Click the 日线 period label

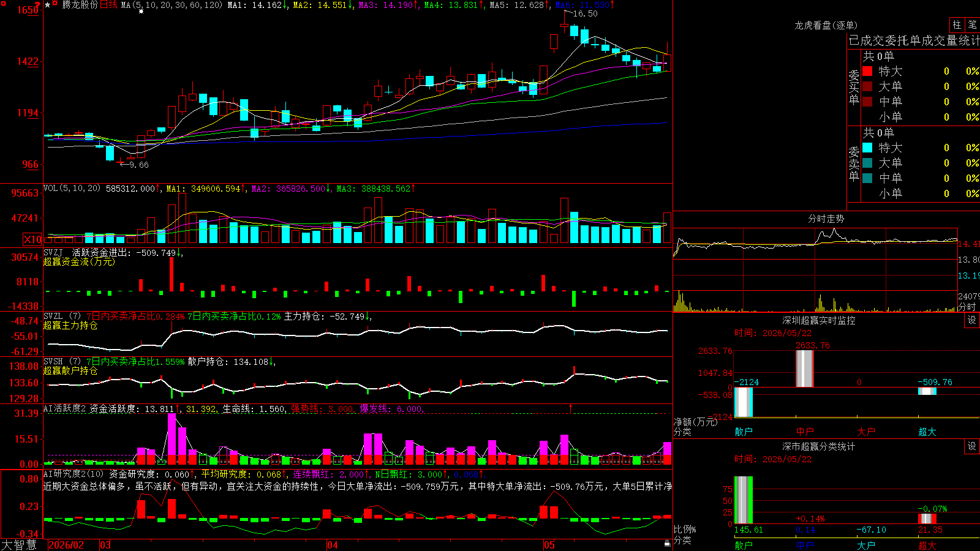[x=108, y=5]
